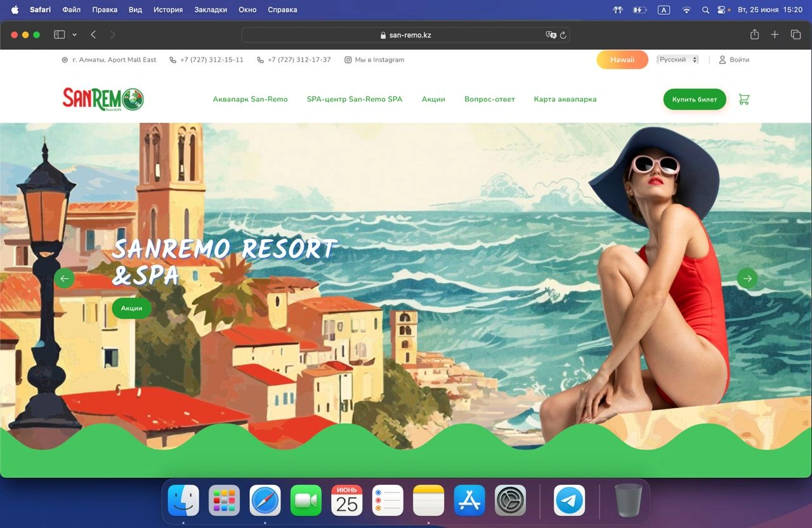The height and width of the screenshot is (528, 812).
Task: Open the Вопрос-ответ nav item
Action: pyautogui.click(x=490, y=99)
